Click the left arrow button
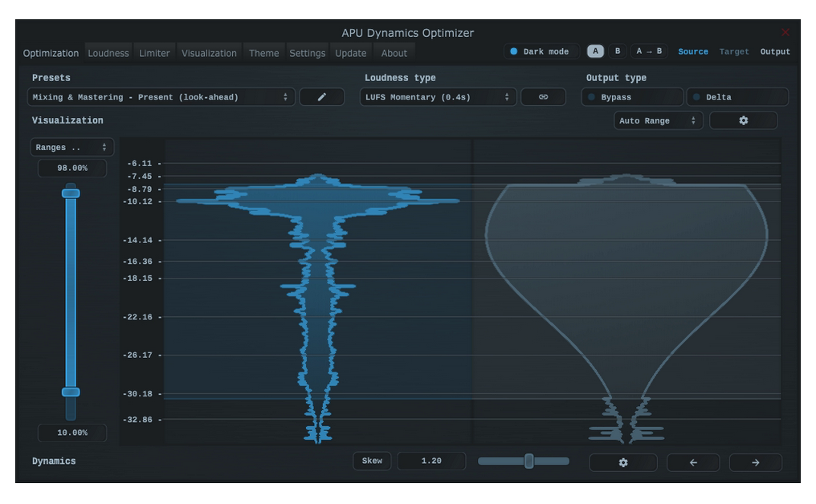816x504 pixels. click(x=693, y=462)
